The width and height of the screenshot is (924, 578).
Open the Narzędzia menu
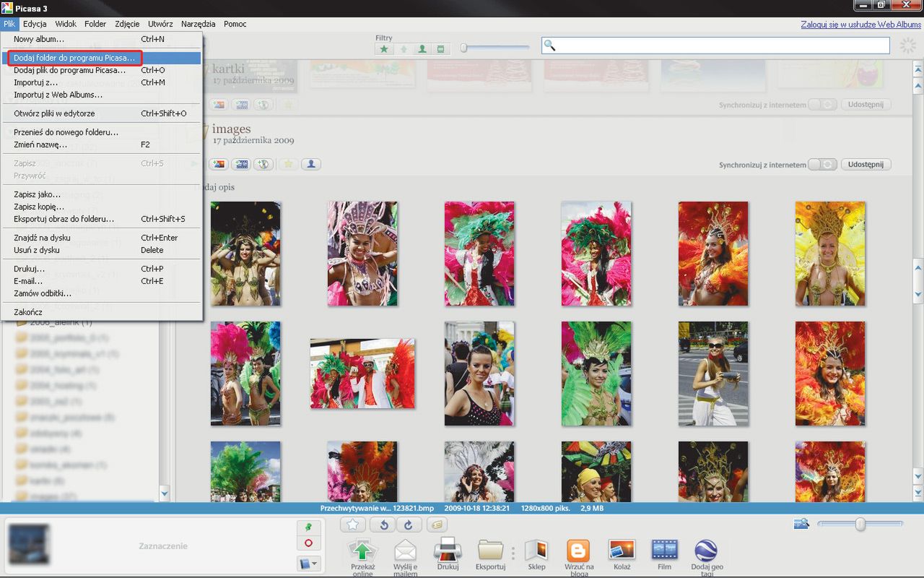pos(198,24)
